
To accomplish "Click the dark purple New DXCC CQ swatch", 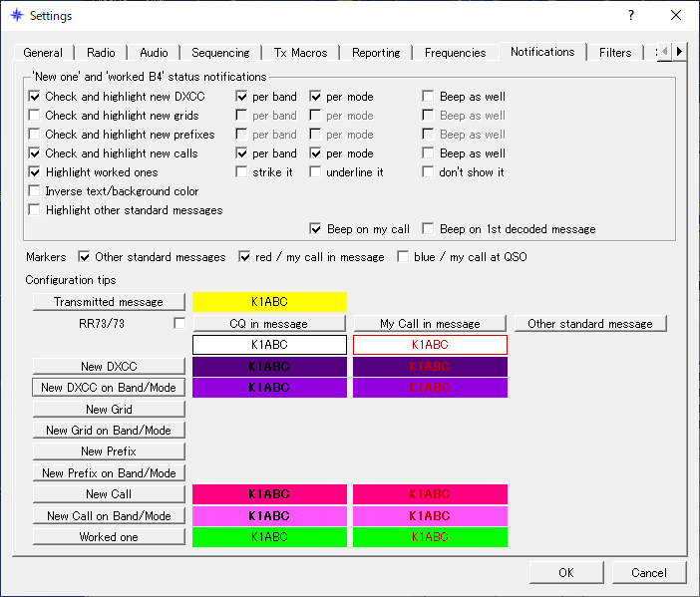I will click(269, 367).
